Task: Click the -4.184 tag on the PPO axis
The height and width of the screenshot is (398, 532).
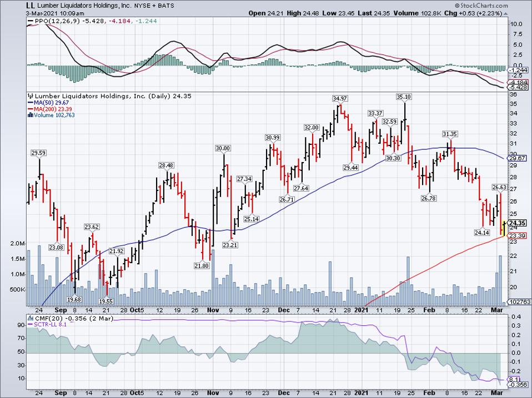Action: [518, 82]
